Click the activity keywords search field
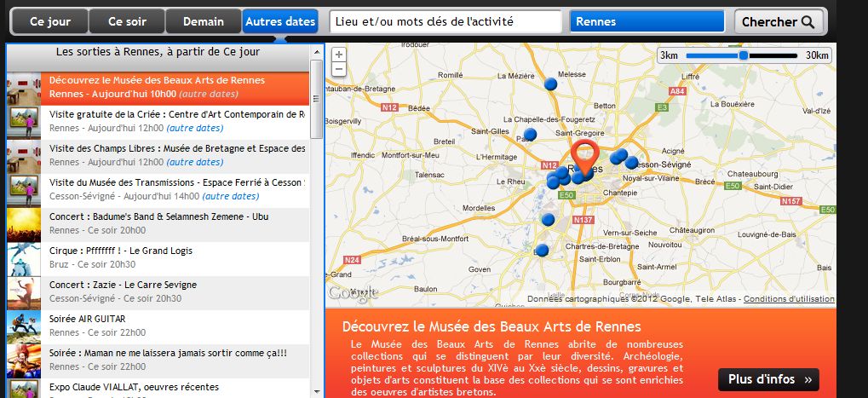 coord(446,21)
